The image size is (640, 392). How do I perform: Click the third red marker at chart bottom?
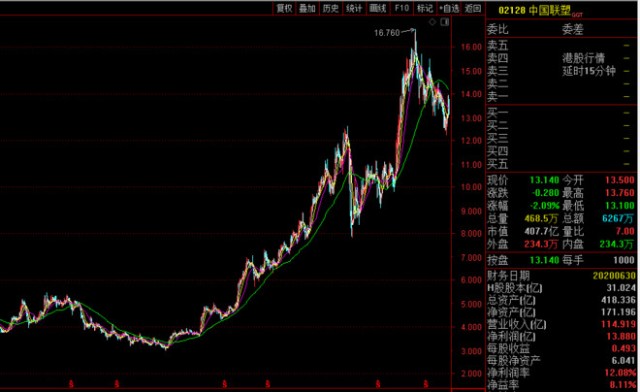coord(225,384)
